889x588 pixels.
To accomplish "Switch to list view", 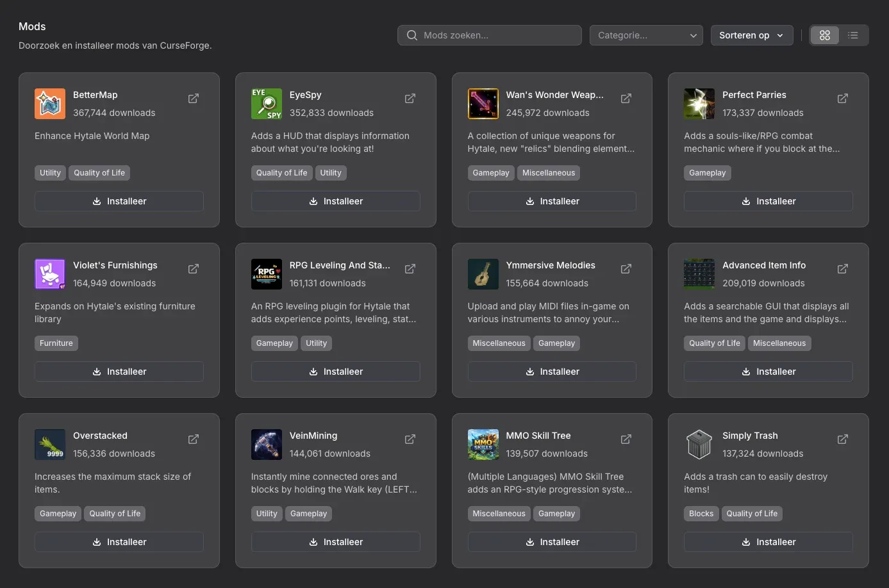I will click(853, 35).
